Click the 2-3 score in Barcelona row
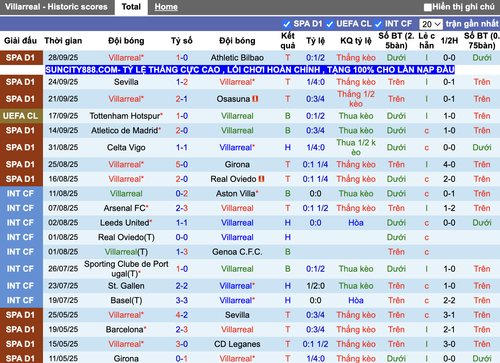The height and width of the screenshot is (363, 500). click(x=182, y=329)
